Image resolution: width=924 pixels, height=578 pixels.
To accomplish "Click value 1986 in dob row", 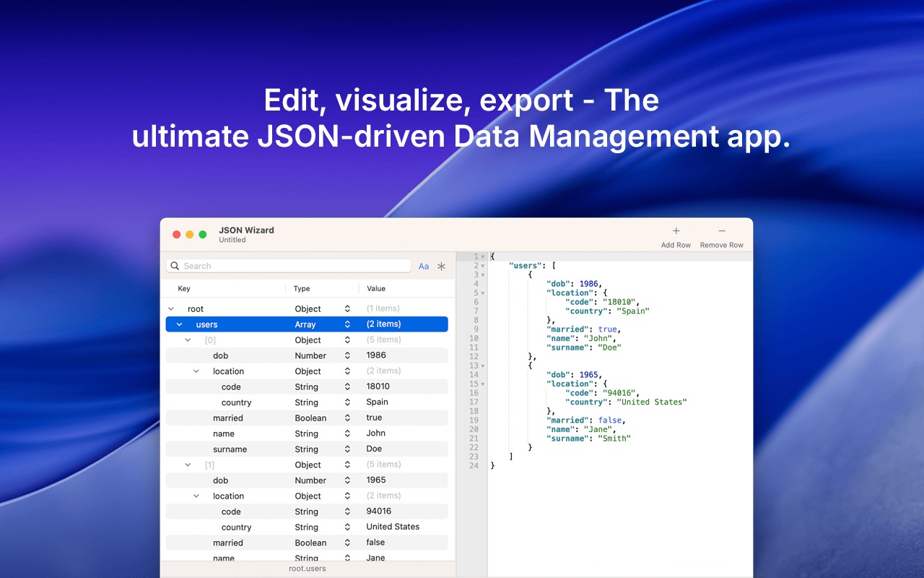I will coord(376,355).
